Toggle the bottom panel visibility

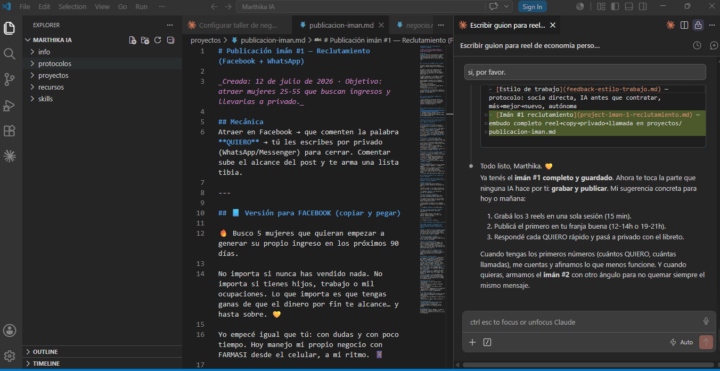(629, 6)
